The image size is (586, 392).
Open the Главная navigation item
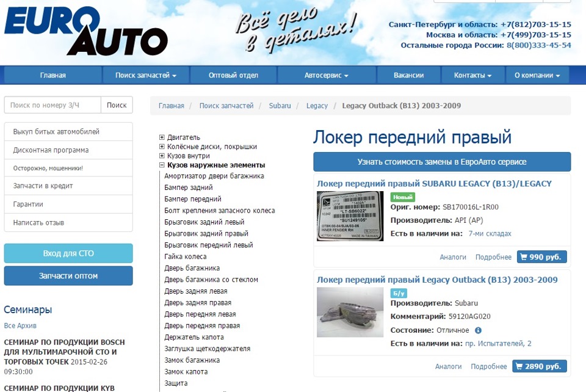click(52, 75)
